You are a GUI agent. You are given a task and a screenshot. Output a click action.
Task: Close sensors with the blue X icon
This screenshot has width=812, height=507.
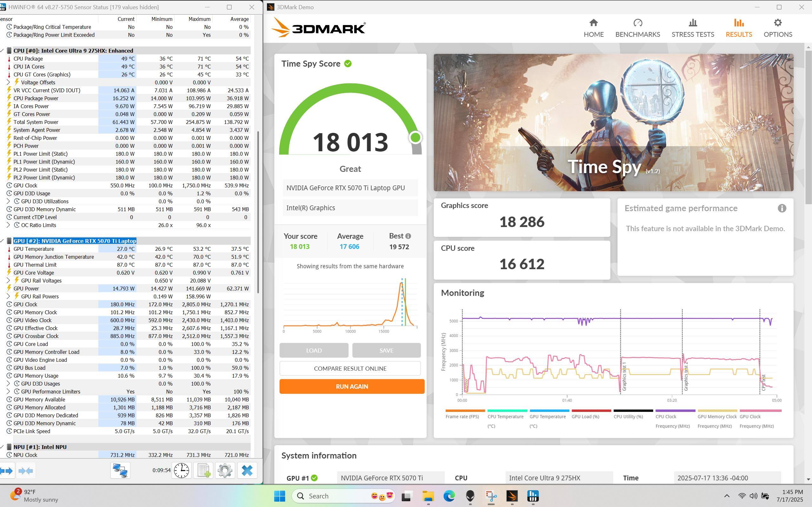click(247, 471)
